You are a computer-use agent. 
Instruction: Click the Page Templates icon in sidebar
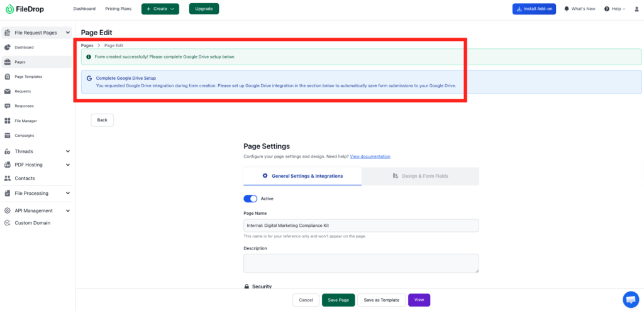pyautogui.click(x=8, y=77)
